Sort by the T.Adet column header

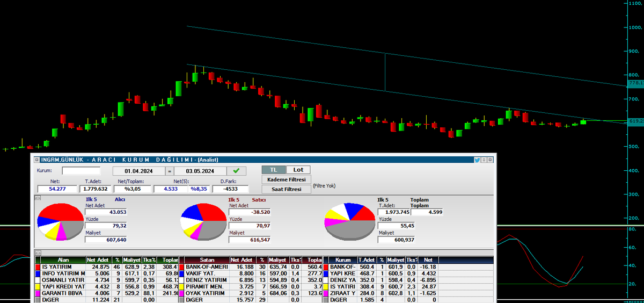[367, 259]
